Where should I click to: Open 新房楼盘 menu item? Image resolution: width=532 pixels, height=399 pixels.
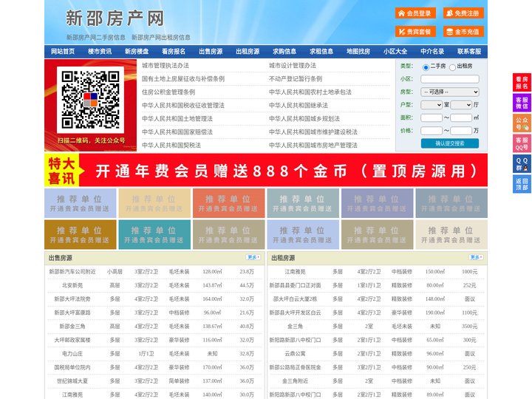[x=137, y=52]
